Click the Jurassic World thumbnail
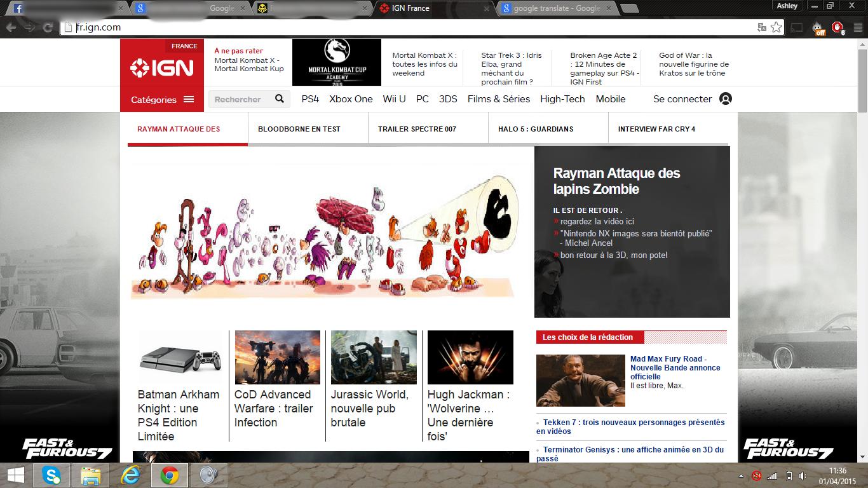 point(374,357)
